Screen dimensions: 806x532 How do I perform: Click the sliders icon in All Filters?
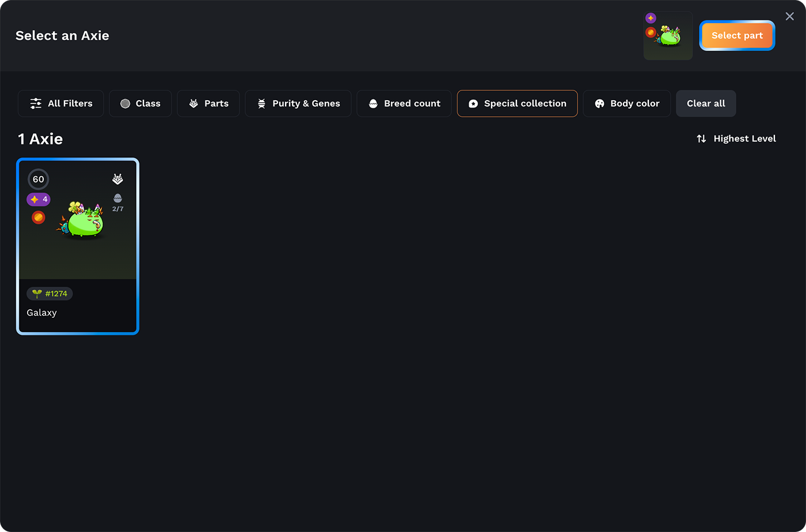(36, 104)
